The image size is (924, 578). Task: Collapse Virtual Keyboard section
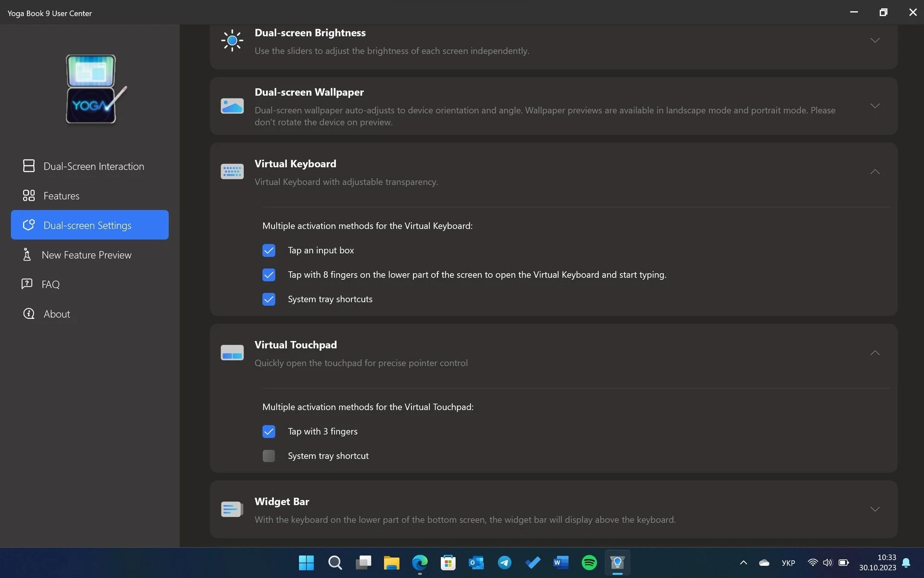pyautogui.click(x=875, y=171)
